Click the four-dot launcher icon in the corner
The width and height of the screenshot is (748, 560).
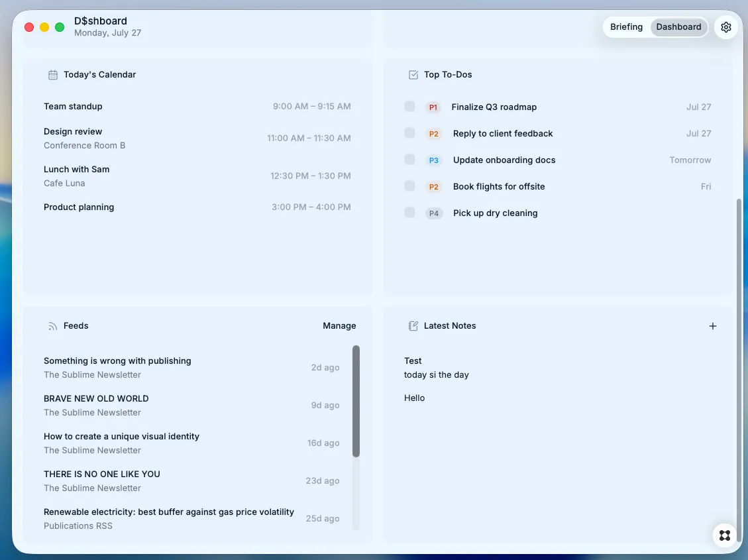(725, 535)
